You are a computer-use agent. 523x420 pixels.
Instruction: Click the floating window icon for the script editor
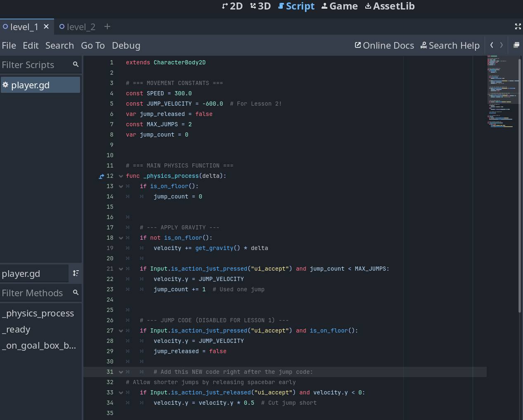click(516, 45)
